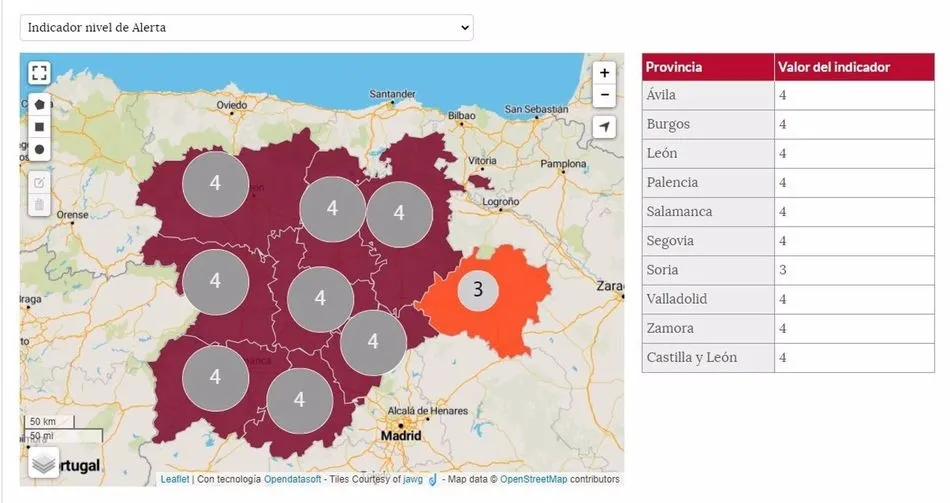The width and height of the screenshot is (950, 503).
Task: Select the circle draw tool
Action: [x=39, y=150]
